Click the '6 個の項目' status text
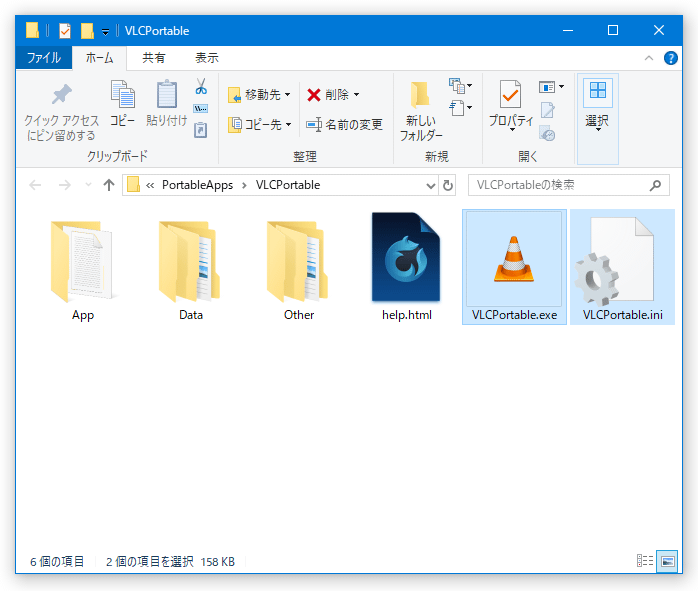Viewport: 698px width, 591px height. [x=57, y=562]
